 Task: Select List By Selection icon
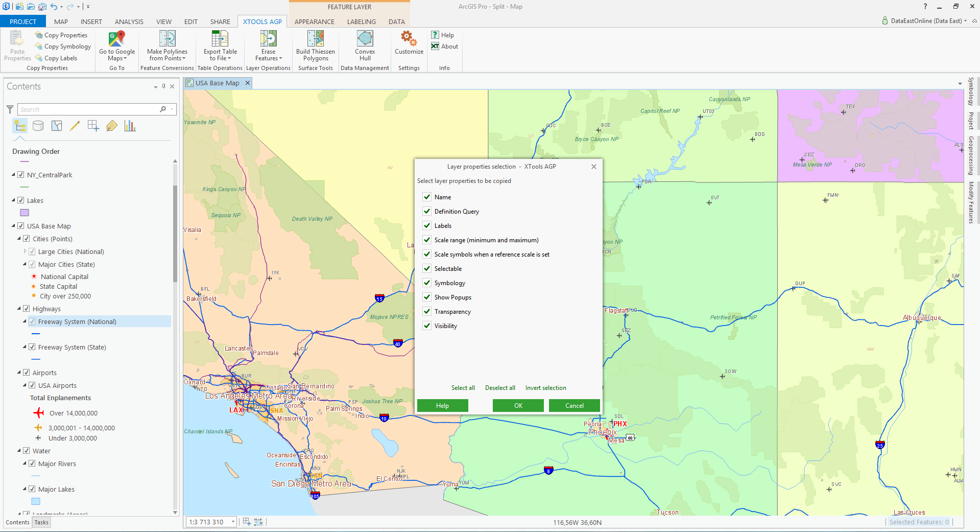[57, 126]
